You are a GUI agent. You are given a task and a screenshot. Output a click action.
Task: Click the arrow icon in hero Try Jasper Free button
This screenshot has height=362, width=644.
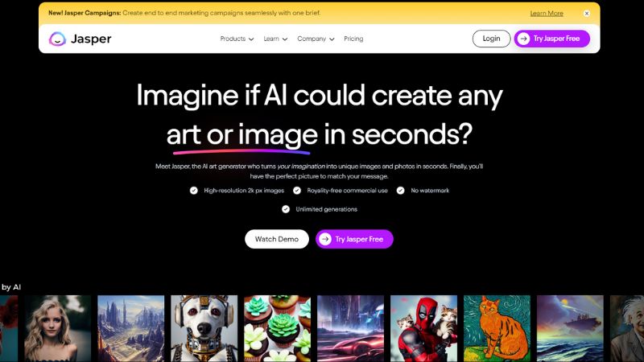[325, 239]
